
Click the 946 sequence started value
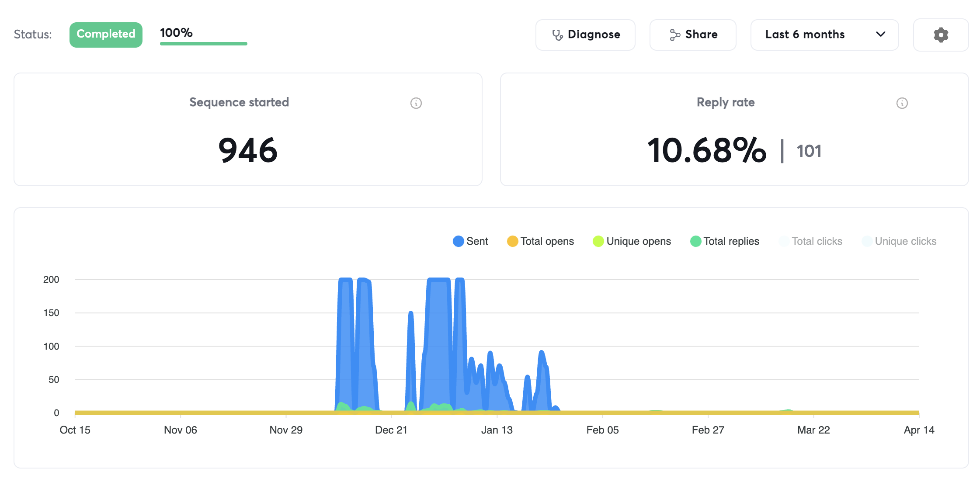click(x=248, y=150)
